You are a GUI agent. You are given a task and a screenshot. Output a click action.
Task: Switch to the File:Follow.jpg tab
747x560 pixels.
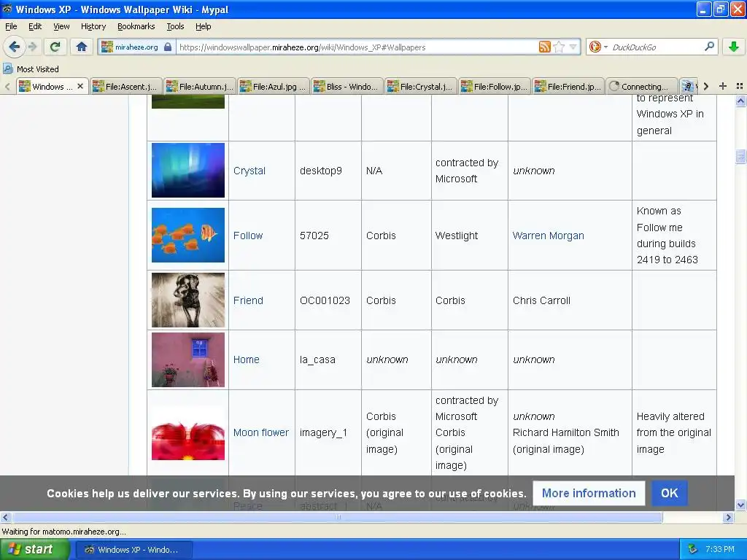pos(495,86)
